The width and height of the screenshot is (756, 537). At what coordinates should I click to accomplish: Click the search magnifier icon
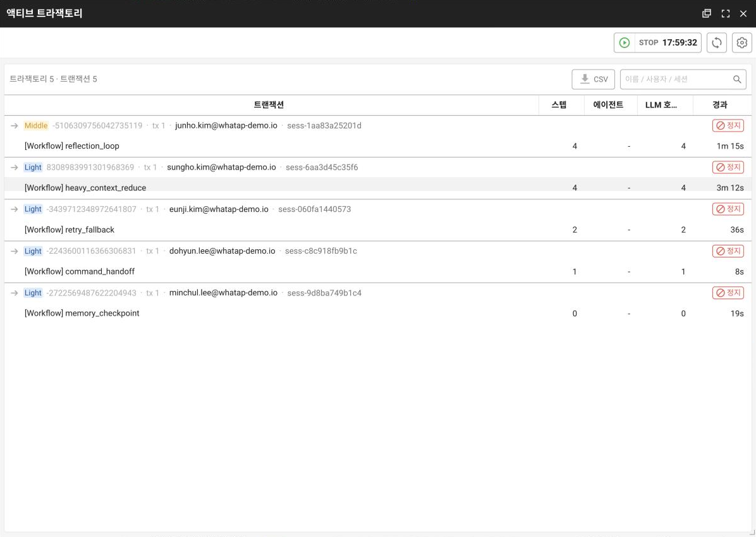736,79
